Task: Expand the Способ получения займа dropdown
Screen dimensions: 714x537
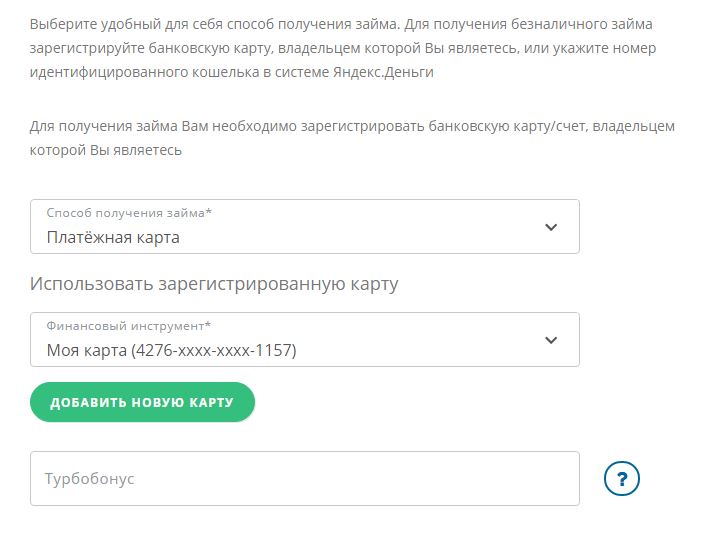Action: point(305,226)
